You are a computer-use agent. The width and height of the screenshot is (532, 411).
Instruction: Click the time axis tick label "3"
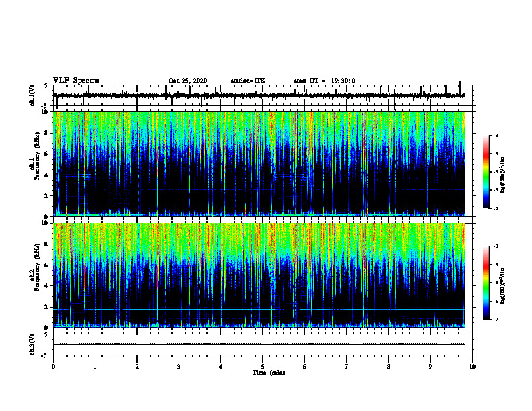pyautogui.click(x=179, y=367)
